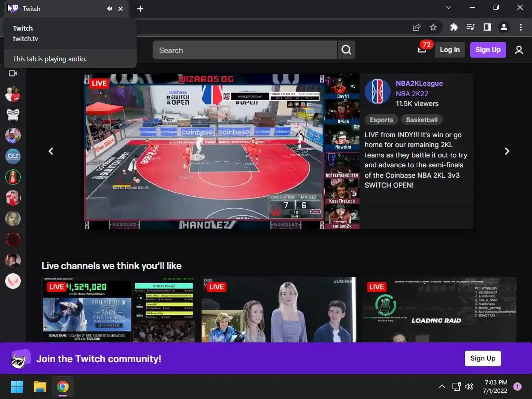The width and height of the screenshot is (532, 399).
Task: Click the purple Sign Up header button
Action: click(x=488, y=50)
